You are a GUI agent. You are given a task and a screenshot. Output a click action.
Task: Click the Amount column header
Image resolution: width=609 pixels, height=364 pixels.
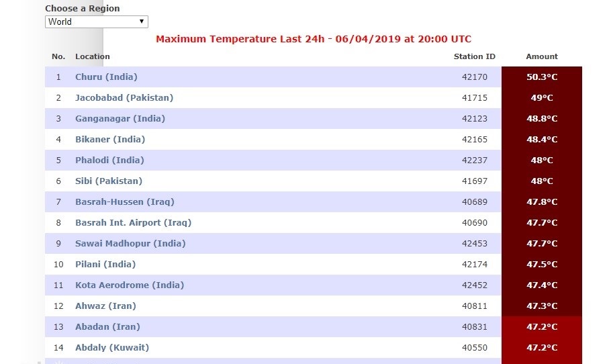(542, 56)
